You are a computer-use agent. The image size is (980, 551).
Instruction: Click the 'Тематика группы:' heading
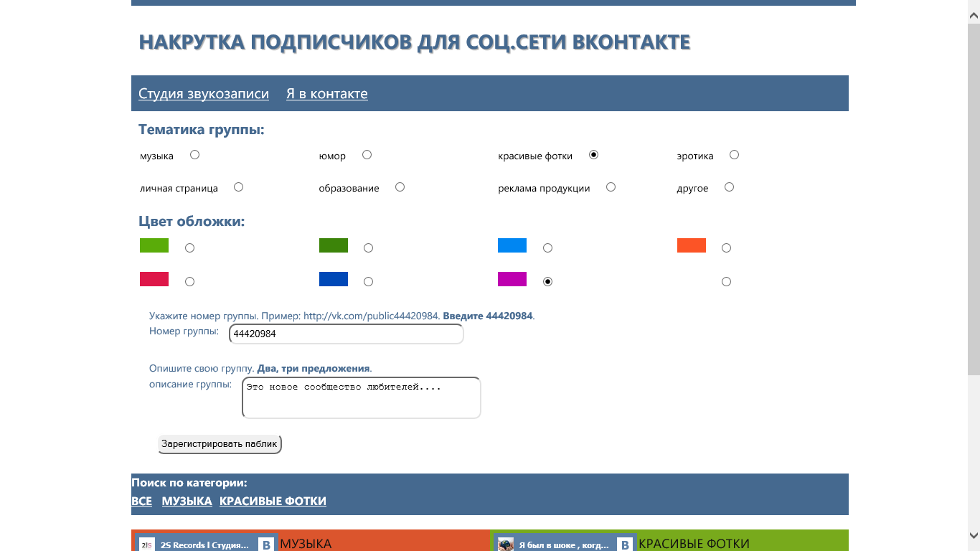click(x=202, y=130)
